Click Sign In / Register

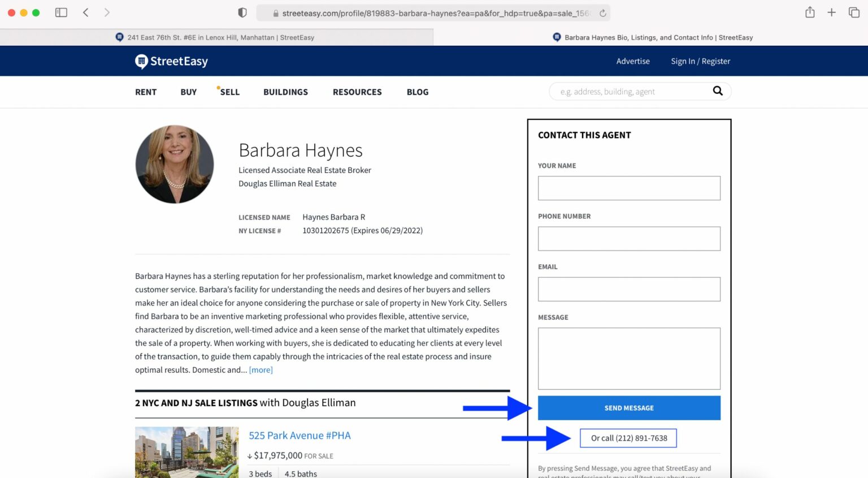pos(700,61)
